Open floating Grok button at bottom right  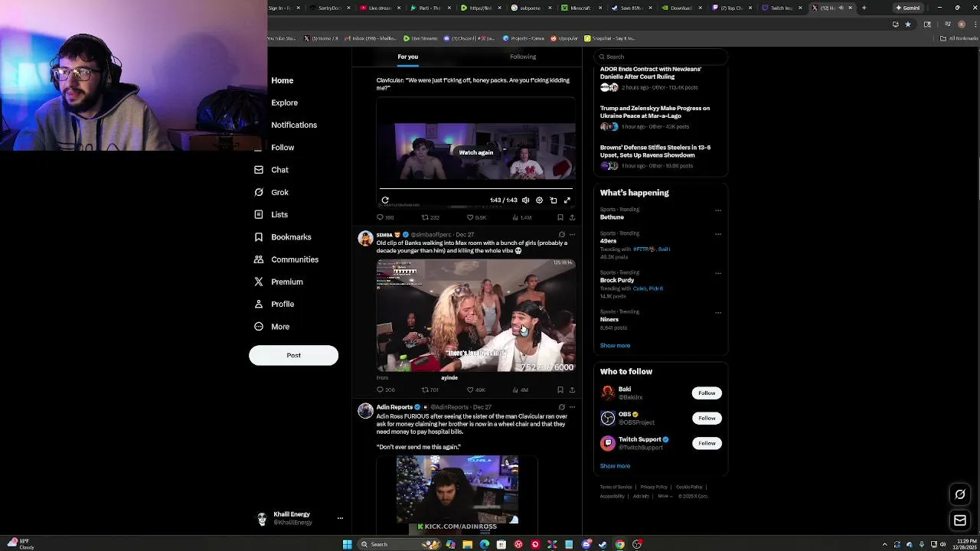click(960, 494)
